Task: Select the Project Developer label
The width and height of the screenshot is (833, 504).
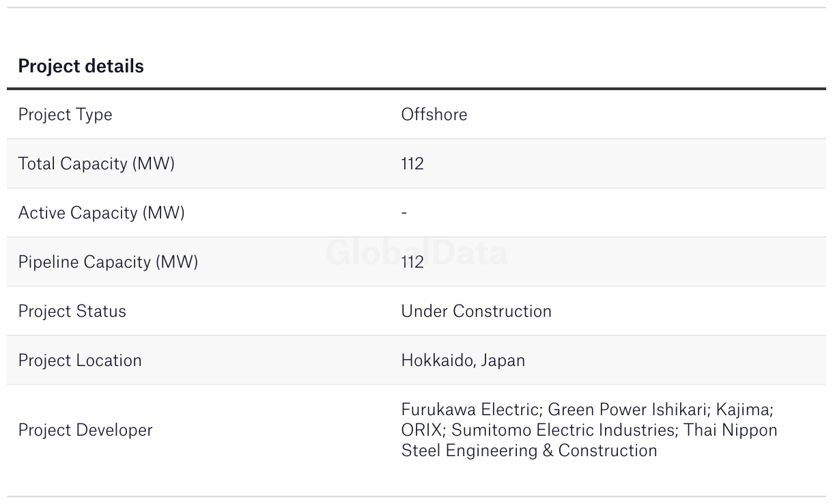Action: click(85, 430)
